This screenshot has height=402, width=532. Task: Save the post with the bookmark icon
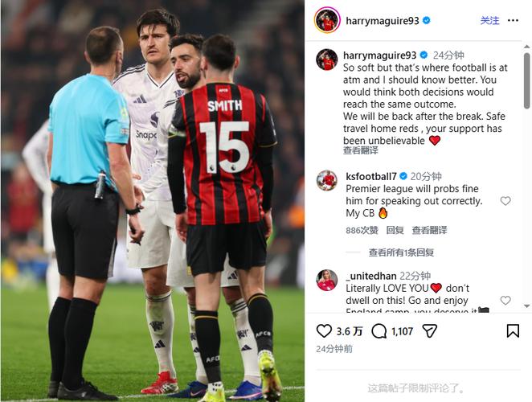pyautogui.click(x=513, y=330)
